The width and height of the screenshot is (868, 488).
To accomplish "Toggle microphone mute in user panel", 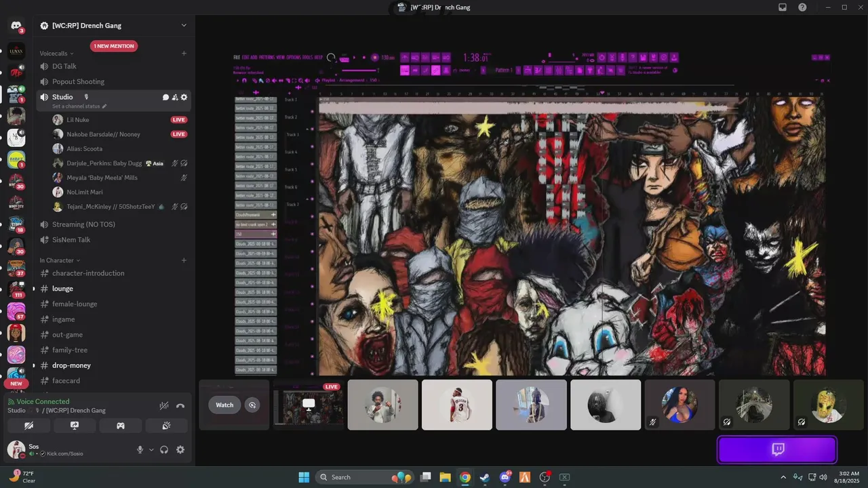I will click(140, 449).
